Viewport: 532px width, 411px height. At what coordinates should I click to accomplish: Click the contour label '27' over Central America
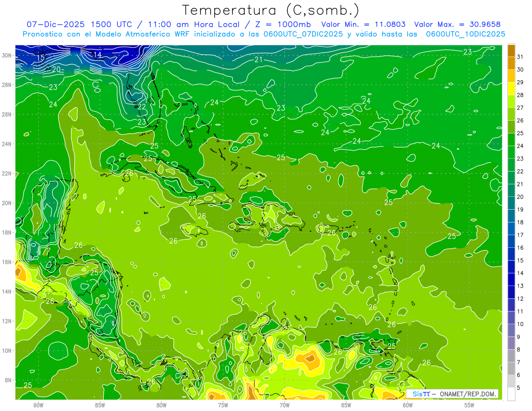tap(47, 292)
